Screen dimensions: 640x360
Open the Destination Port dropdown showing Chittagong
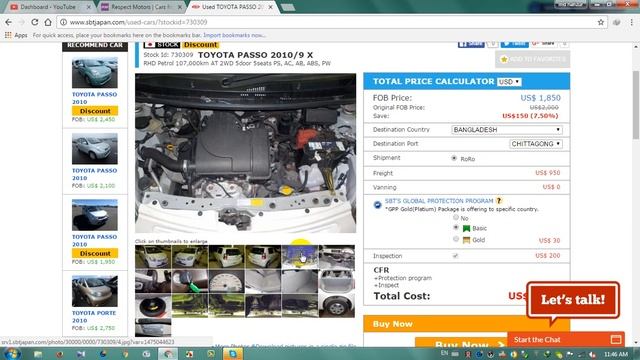click(536, 144)
